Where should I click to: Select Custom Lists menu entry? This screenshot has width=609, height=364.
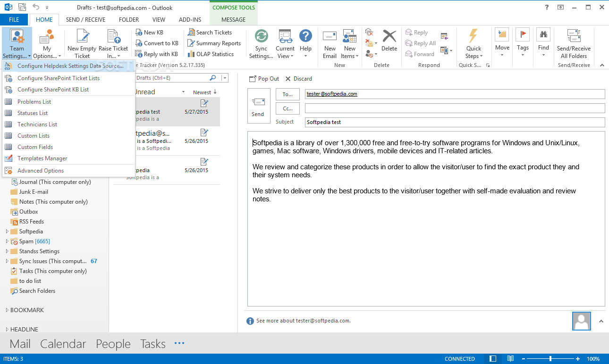point(69,136)
